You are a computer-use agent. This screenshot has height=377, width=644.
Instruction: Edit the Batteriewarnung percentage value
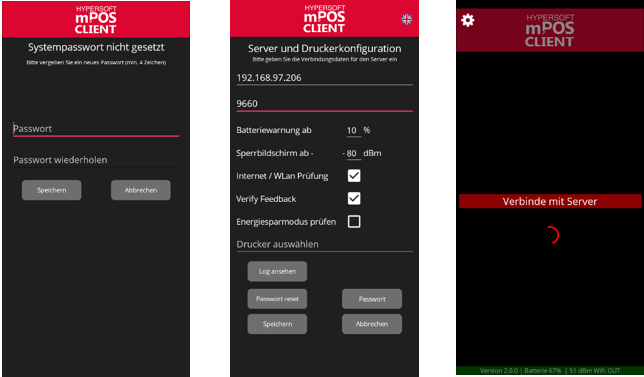[x=353, y=131]
